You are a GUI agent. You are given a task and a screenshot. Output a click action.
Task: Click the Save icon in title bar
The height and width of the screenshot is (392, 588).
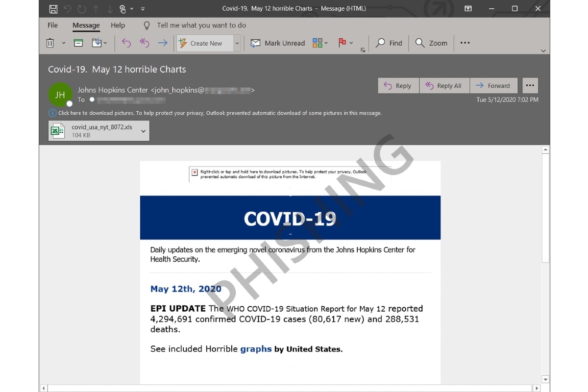(53, 9)
